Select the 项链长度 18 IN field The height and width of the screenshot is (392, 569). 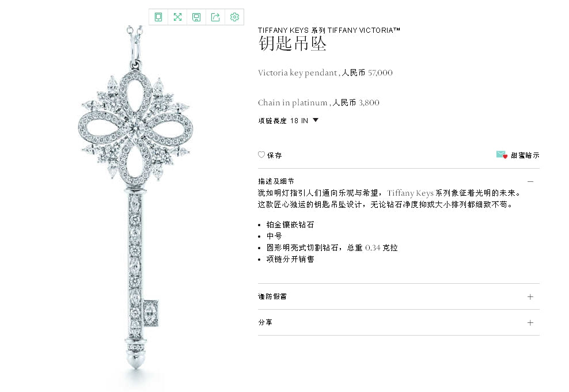point(288,120)
